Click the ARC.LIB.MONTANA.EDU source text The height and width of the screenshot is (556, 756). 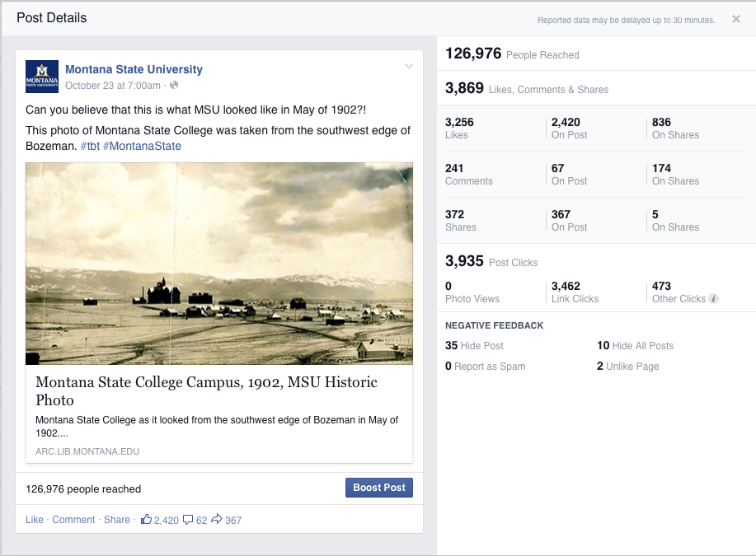click(87, 451)
